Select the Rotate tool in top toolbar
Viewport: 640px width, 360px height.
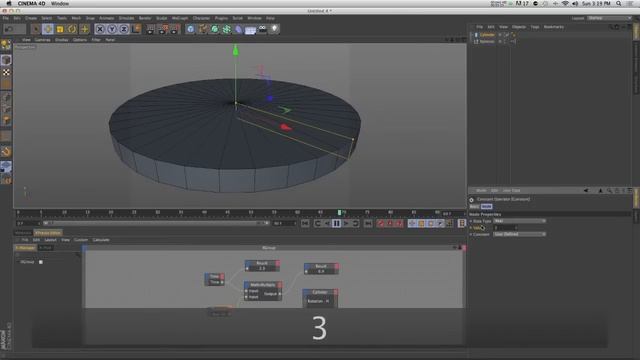point(72,29)
